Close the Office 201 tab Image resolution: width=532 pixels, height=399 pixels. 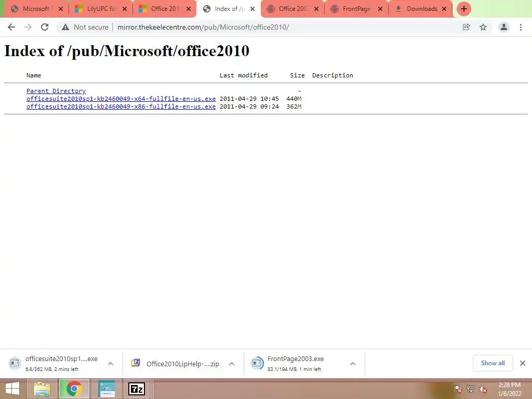(x=189, y=9)
